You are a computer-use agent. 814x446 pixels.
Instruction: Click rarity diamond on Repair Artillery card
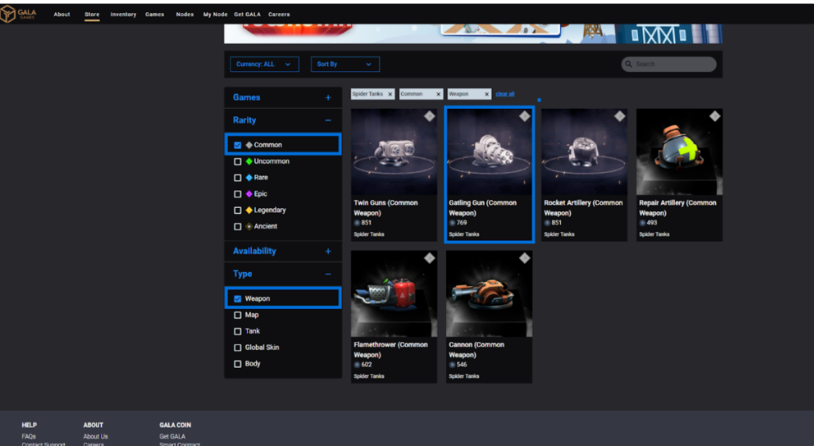[715, 116]
